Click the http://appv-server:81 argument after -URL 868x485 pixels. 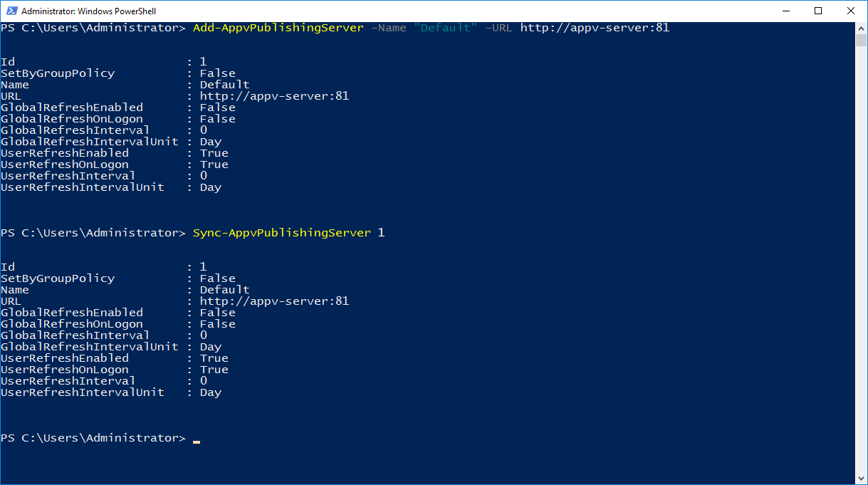click(595, 28)
